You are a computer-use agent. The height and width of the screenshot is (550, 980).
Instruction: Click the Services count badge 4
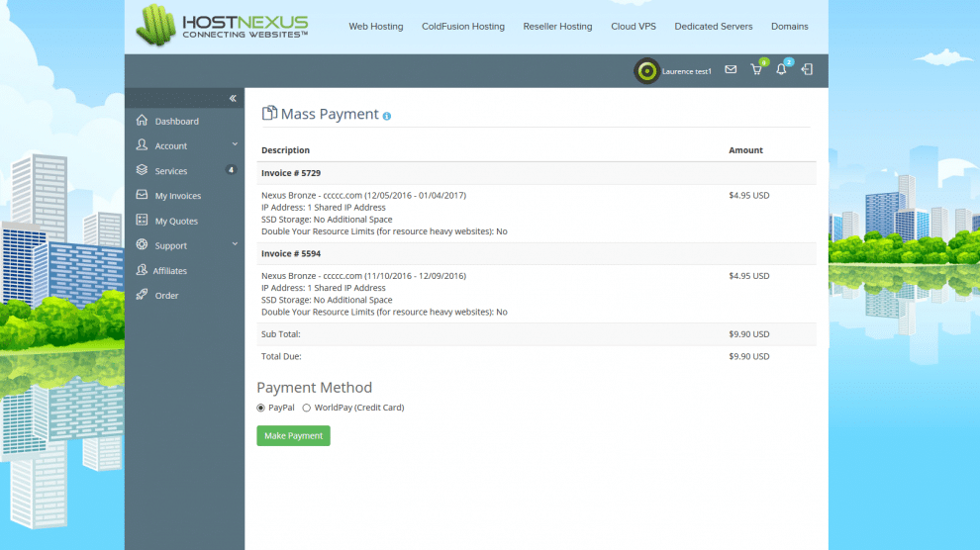(232, 170)
